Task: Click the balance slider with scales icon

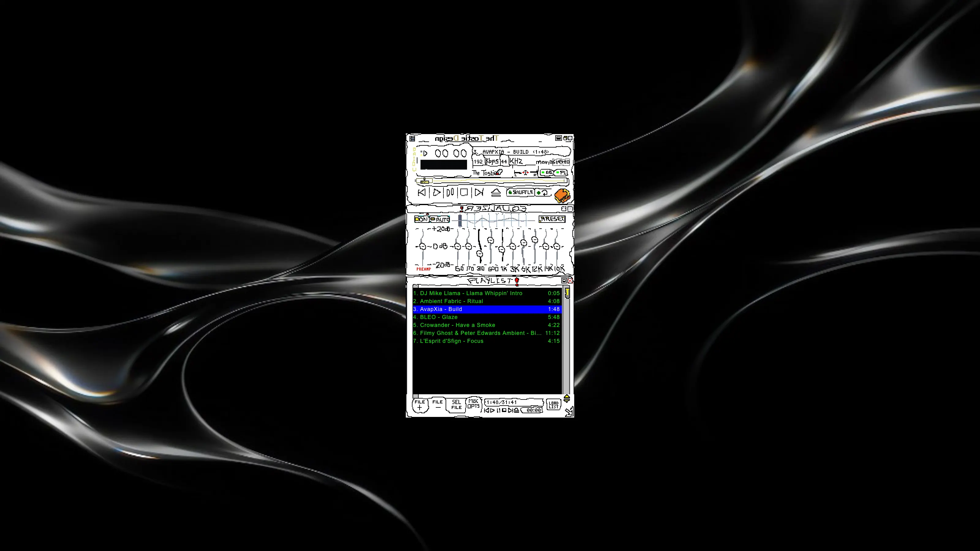Action: tap(526, 173)
